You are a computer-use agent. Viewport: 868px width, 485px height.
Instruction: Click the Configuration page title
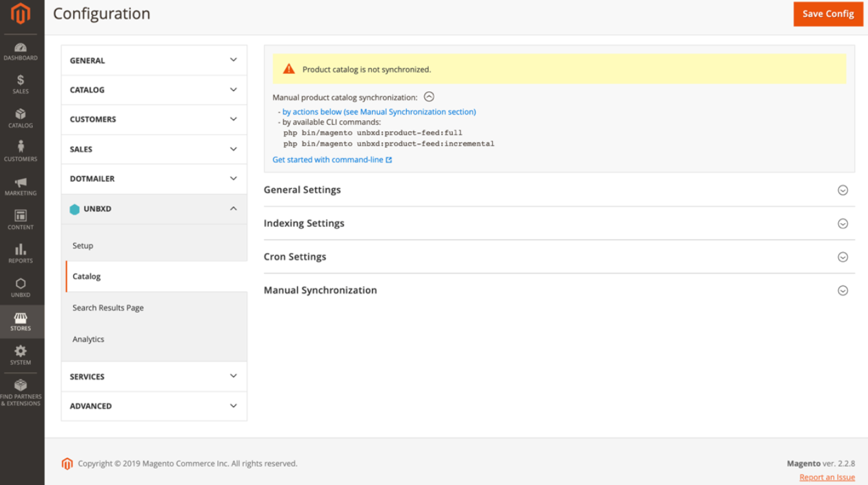tap(102, 14)
